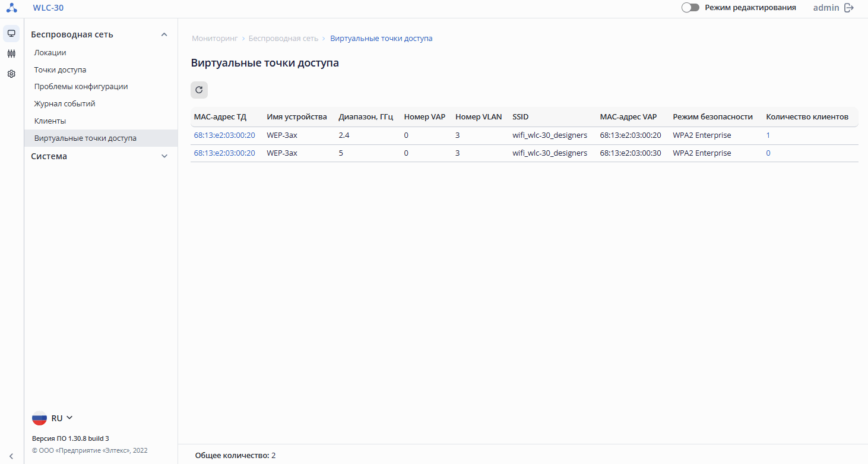Open the RU language dropdown
Image resolution: width=868 pixels, height=464 pixels.
tap(62, 418)
